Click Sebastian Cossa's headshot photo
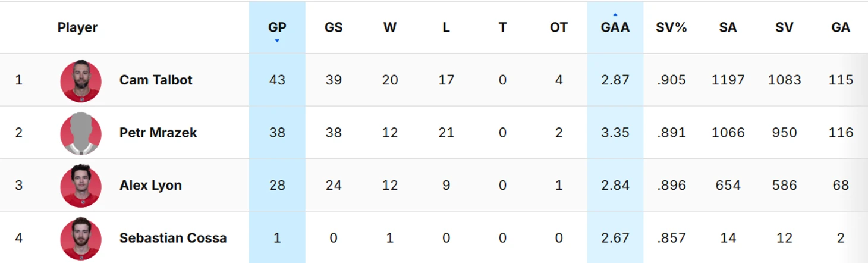Screen dimensions: 868x263 pyautogui.click(x=81, y=238)
